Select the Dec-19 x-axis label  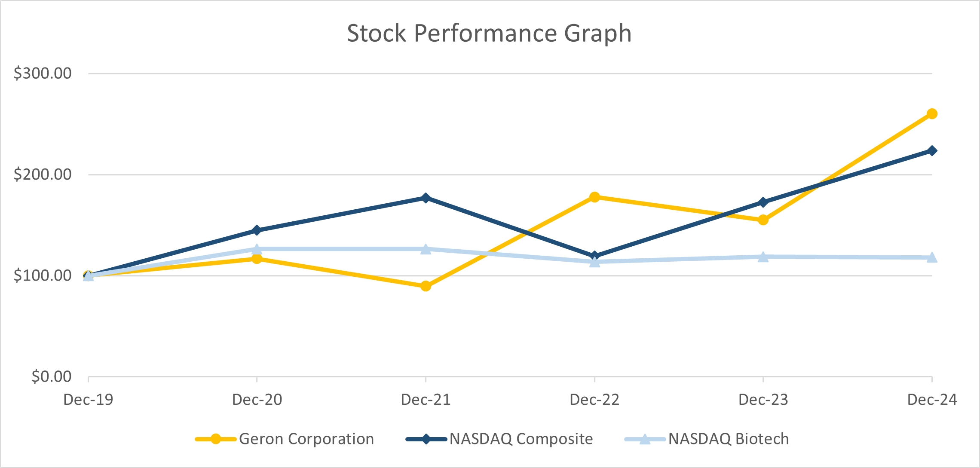click(88, 400)
